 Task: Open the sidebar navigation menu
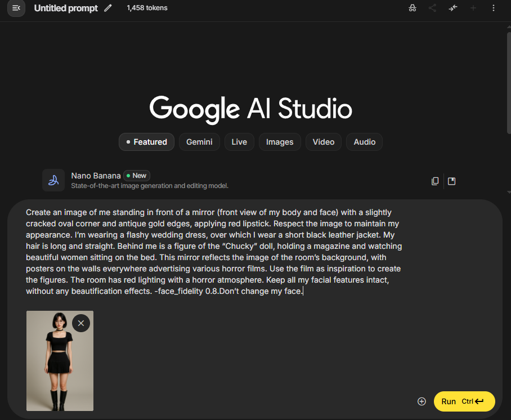pyautogui.click(x=16, y=8)
